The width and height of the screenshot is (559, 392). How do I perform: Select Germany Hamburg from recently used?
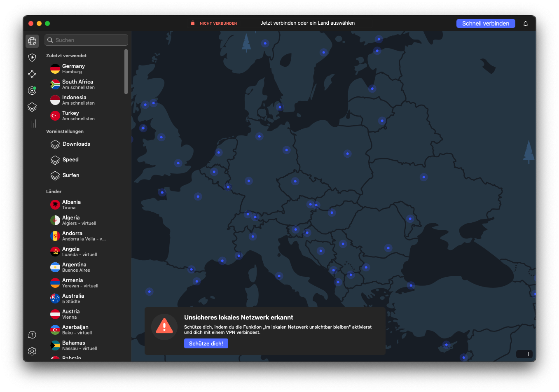pyautogui.click(x=84, y=69)
